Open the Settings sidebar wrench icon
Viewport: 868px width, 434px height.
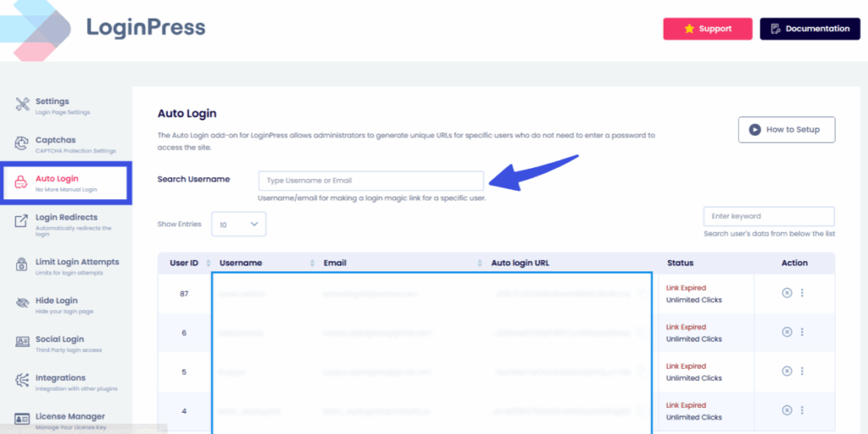click(22, 104)
